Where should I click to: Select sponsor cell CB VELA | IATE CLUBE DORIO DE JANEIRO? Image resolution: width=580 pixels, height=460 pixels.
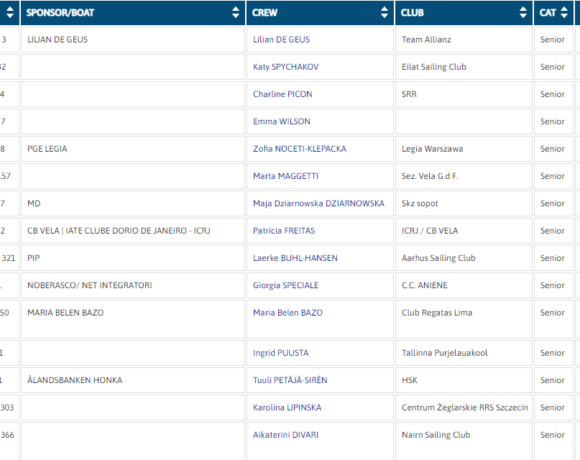pyautogui.click(x=133, y=231)
